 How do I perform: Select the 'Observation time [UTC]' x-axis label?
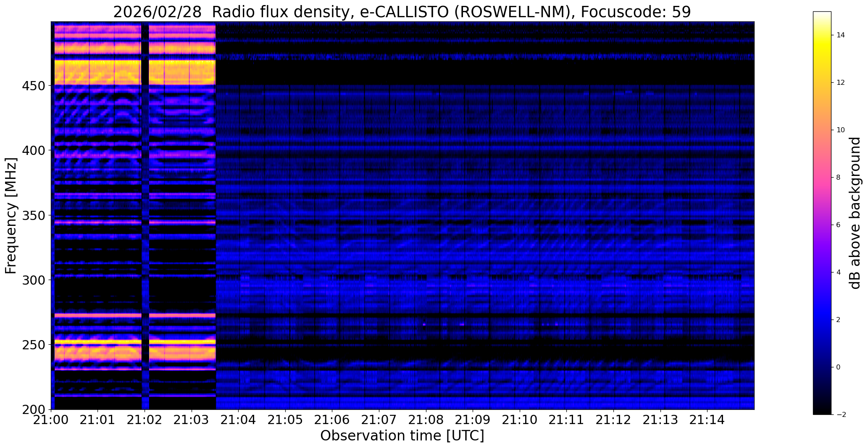coord(402,435)
